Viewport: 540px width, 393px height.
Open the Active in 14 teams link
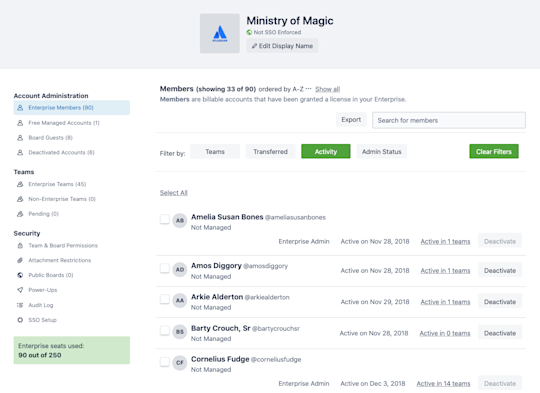[x=443, y=384]
